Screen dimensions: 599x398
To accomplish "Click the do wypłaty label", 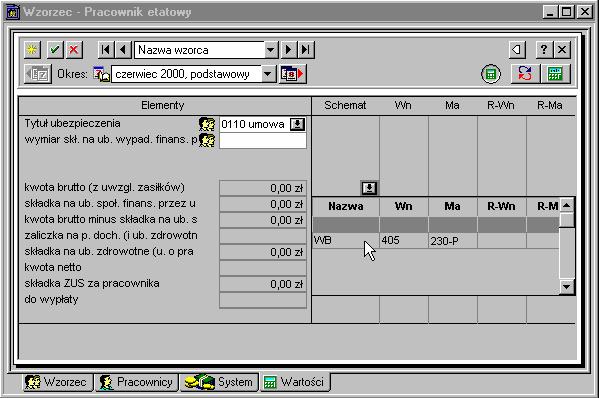I will (x=51, y=299).
